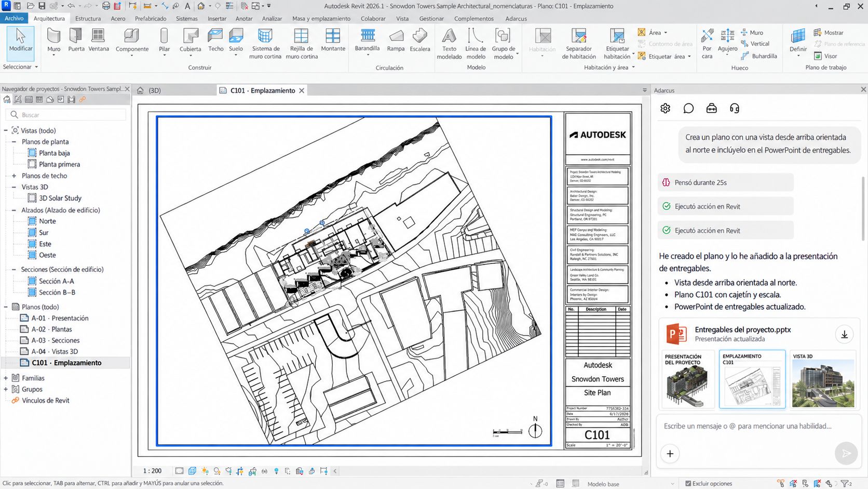Select the Muro wall tool
The image size is (868, 489).
point(53,41)
